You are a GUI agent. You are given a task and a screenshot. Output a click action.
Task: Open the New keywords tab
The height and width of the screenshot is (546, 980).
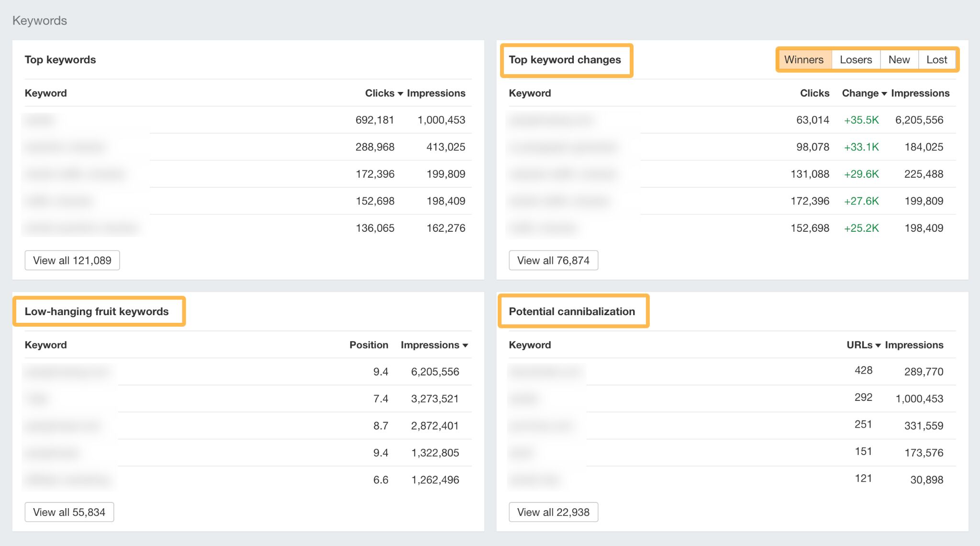899,59
